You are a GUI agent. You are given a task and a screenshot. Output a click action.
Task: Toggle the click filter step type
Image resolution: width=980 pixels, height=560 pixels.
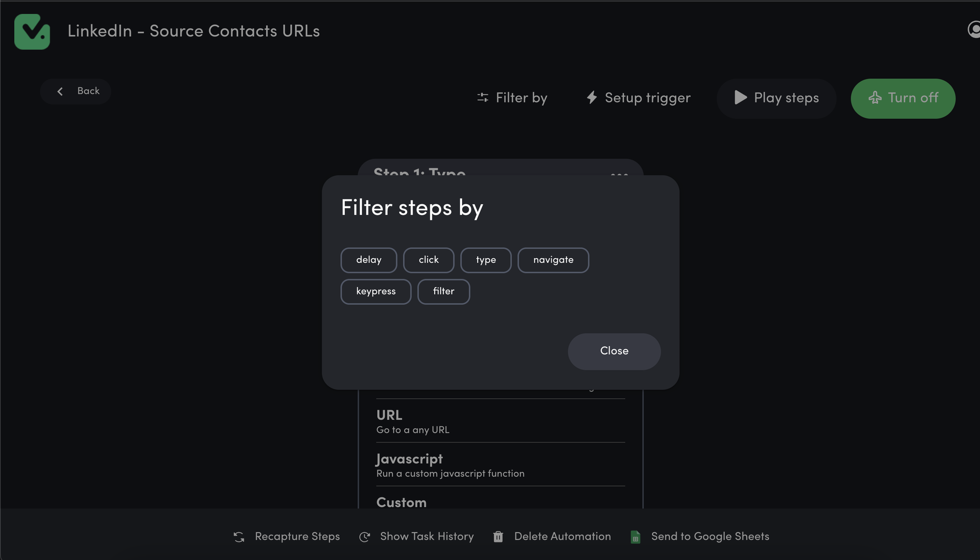428,260
